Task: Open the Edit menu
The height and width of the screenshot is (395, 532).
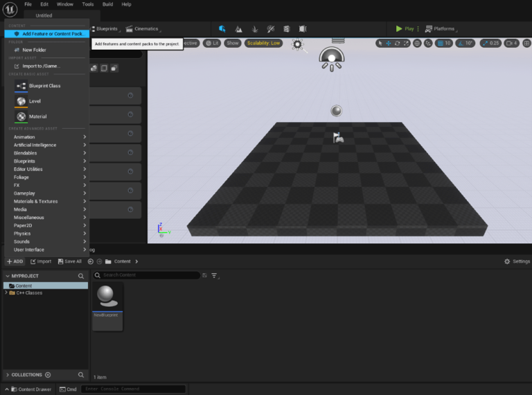Action: click(x=44, y=4)
